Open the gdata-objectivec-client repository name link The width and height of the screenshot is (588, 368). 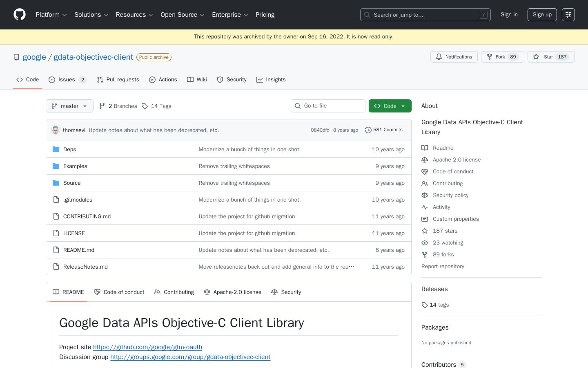tap(93, 57)
